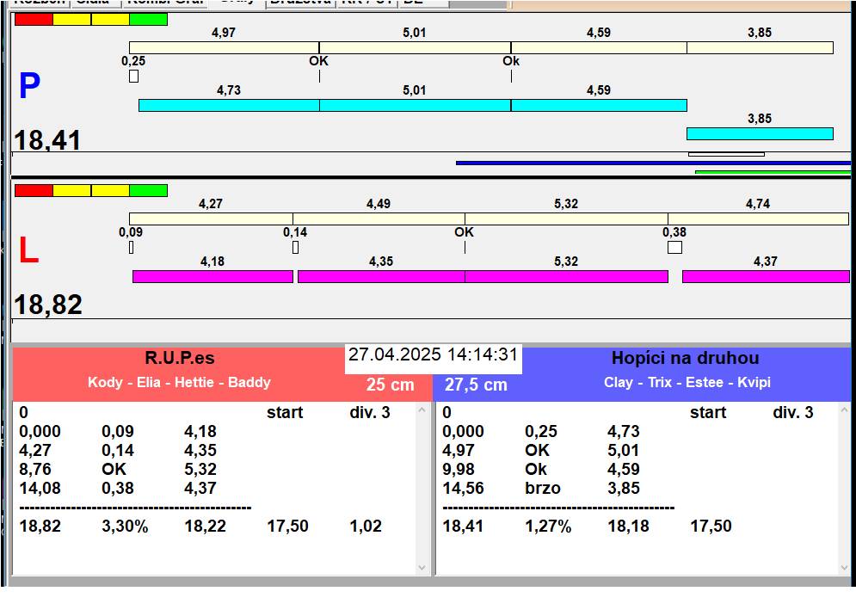
Task: Click the Hopíci na druhou team header
Action: [685, 358]
